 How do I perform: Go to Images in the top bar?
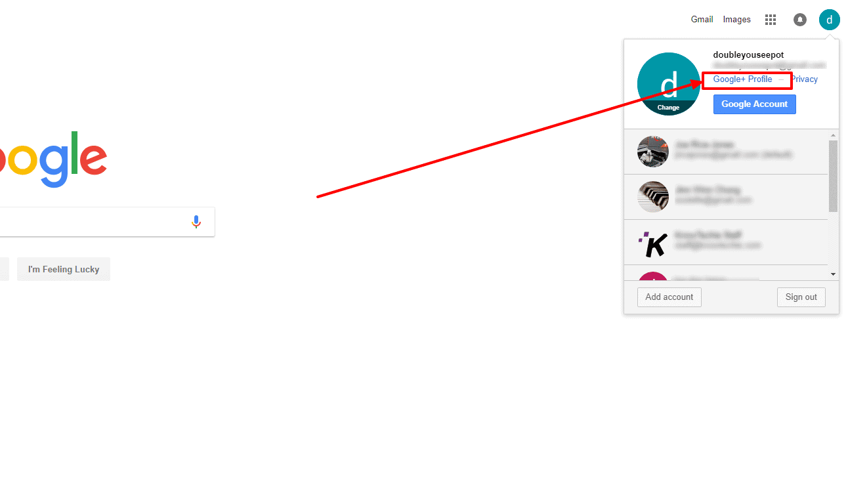736,20
